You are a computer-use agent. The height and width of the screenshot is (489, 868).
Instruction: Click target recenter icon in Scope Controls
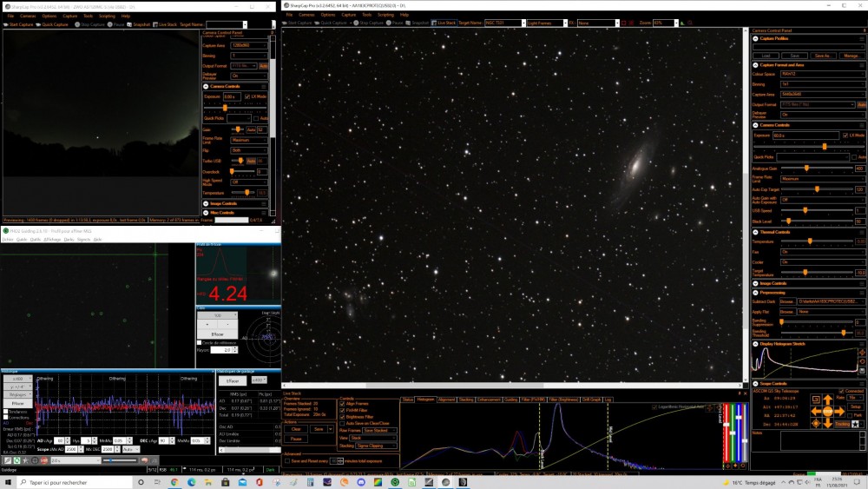click(816, 423)
